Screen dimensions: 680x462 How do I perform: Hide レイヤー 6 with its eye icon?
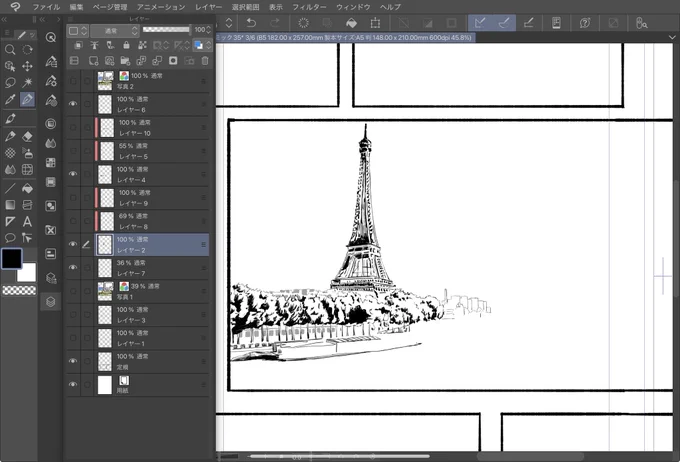73,104
